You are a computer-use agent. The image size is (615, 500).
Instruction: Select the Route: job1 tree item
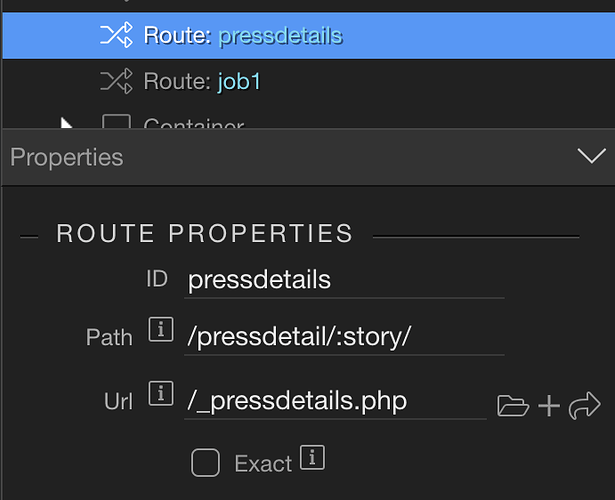pos(309,82)
